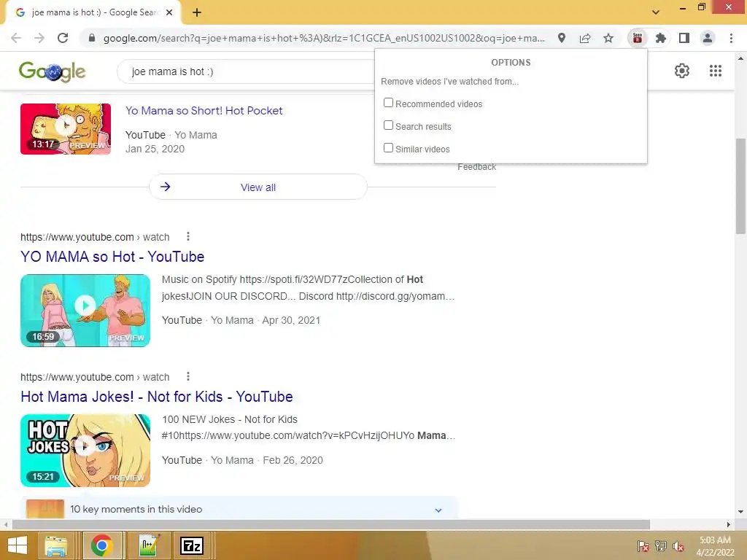Toggle the Seen YouTube extension icon

tap(638, 38)
